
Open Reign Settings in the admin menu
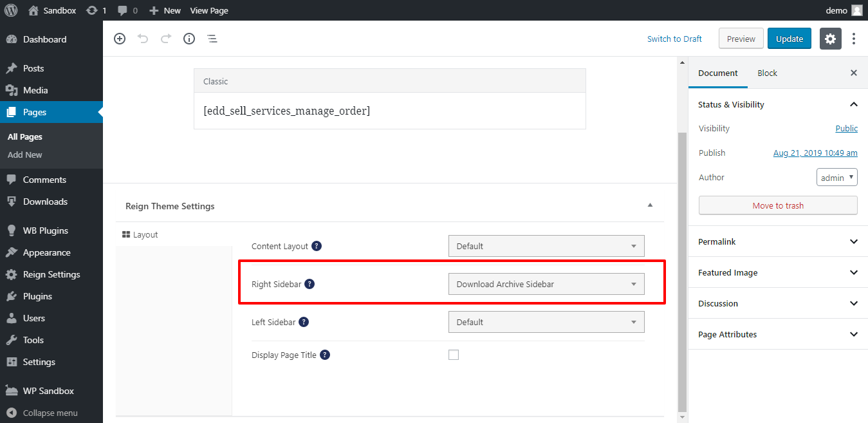pos(51,274)
